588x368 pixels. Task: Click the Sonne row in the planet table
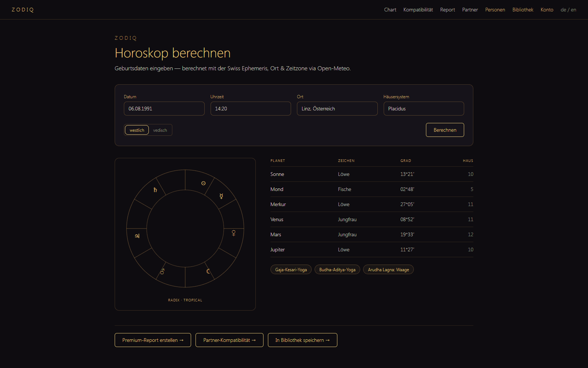pyautogui.click(x=372, y=174)
